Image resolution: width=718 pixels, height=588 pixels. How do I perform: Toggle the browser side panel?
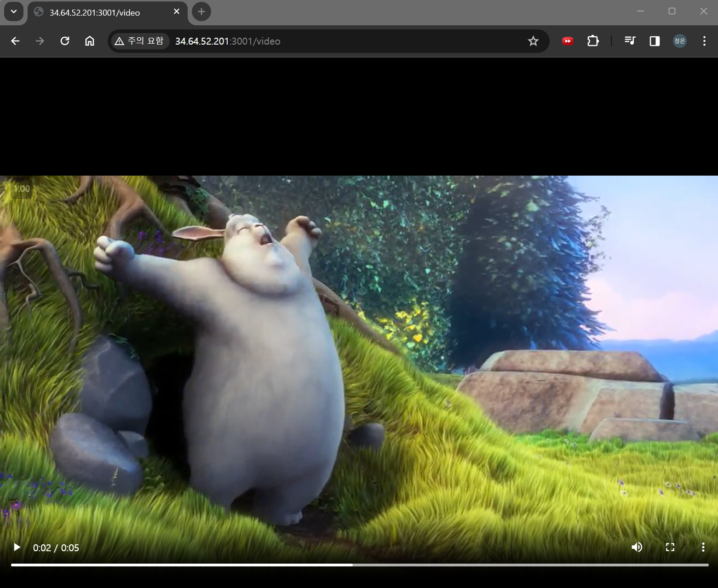point(655,41)
